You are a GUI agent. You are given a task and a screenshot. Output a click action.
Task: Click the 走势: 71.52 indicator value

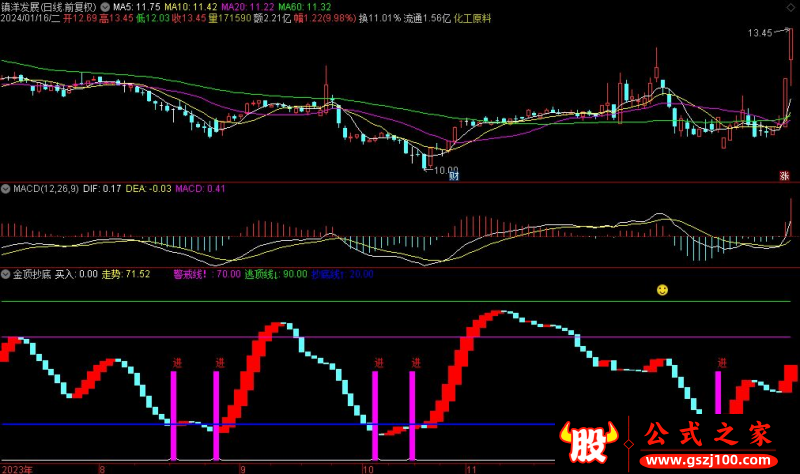point(126,275)
